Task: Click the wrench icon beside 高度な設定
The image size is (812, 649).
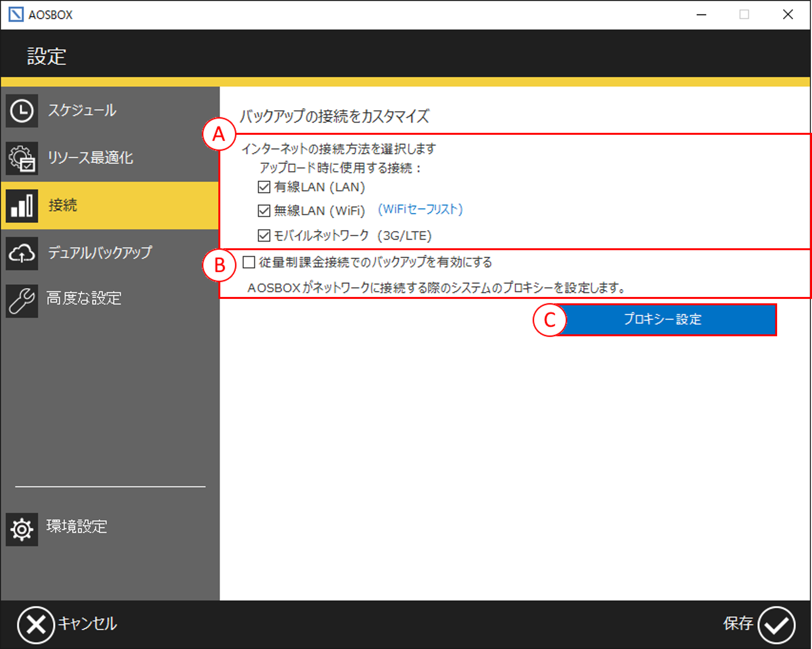Action: (x=22, y=301)
